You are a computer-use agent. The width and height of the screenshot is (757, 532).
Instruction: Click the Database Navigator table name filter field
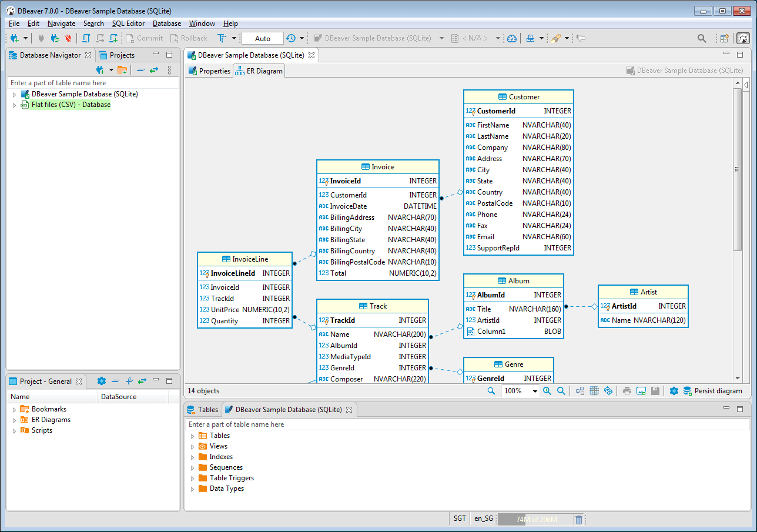tap(93, 83)
